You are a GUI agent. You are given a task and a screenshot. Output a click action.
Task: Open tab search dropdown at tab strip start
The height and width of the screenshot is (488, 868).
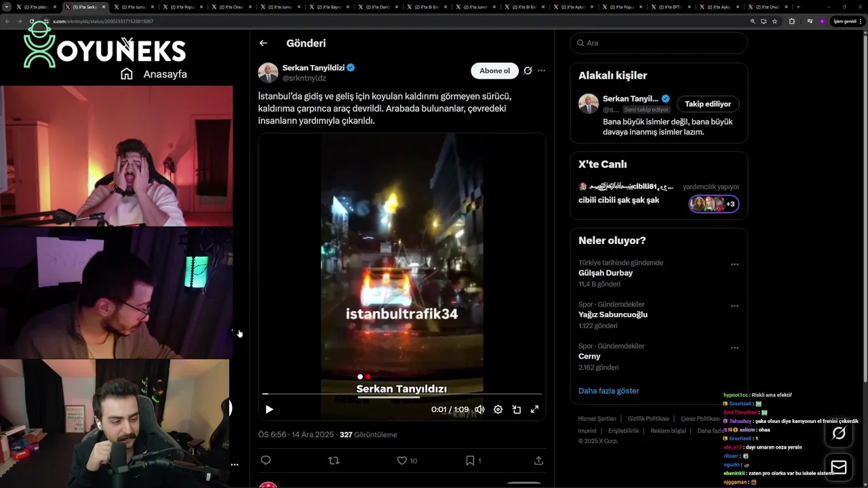[x=7, y=7]
